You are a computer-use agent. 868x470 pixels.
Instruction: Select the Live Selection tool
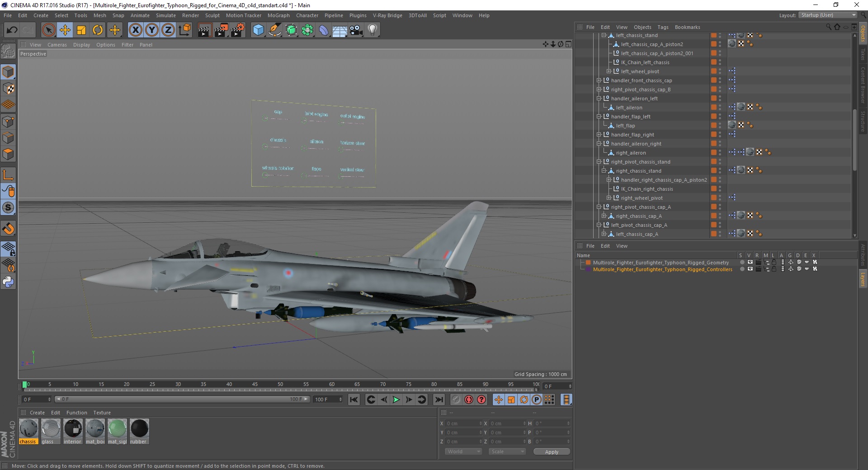point(48,30)
